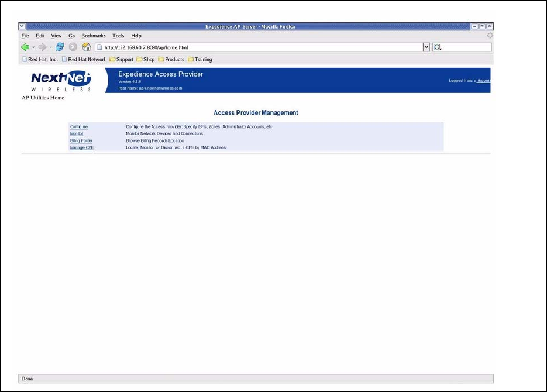The width and height of the screenshot is (547, 392).
Task: Click the window menu button in title bar
Action: point(22,26)
